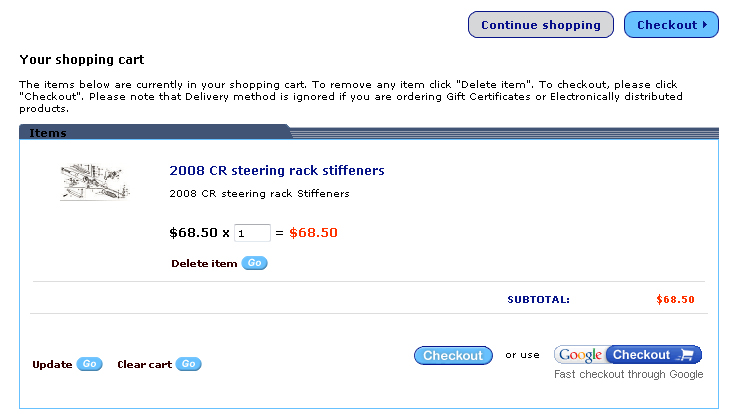Click the Your shopping cart heading

(x=82, y=60)
